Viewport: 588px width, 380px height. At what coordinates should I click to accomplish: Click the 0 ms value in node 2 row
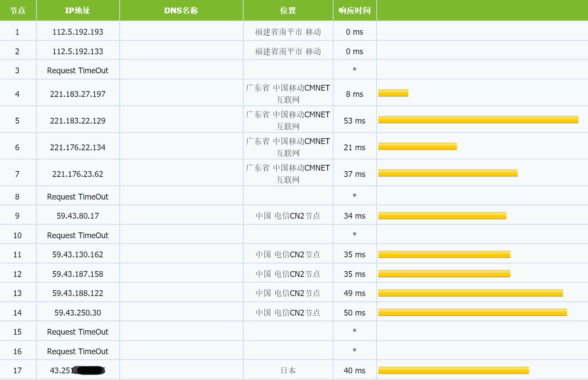coord(354,52)
